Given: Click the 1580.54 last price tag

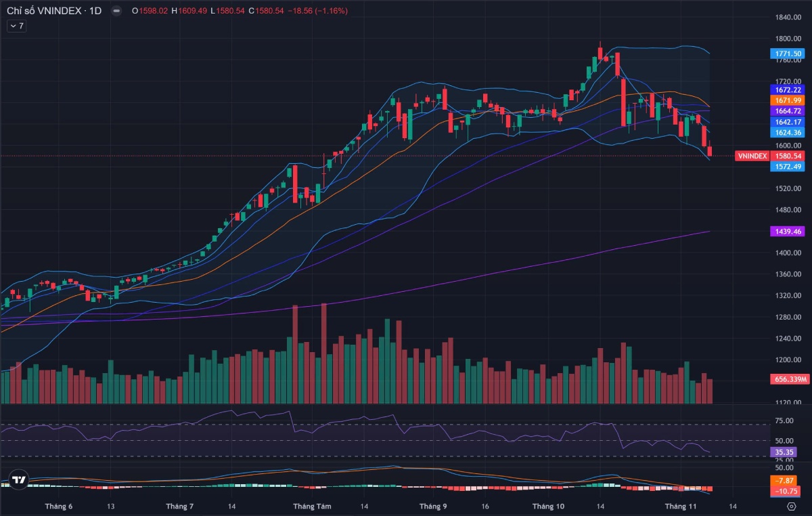Looking at the screenshot, I should (x=786, y=156).
